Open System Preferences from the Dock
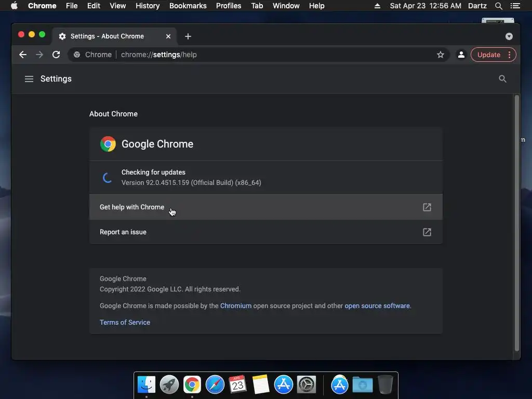Image resolution: width=532 pixels, height=399 pixels. click(307, 385)
